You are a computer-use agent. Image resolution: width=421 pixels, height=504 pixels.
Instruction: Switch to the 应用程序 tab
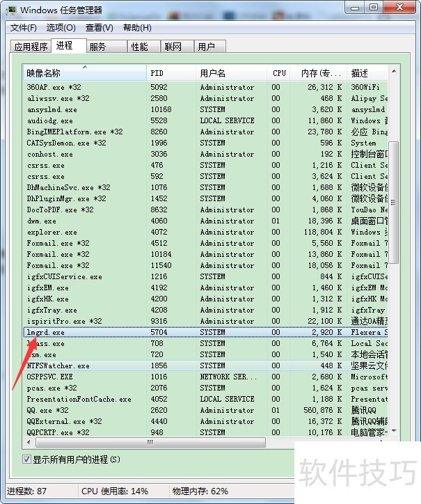31,47
